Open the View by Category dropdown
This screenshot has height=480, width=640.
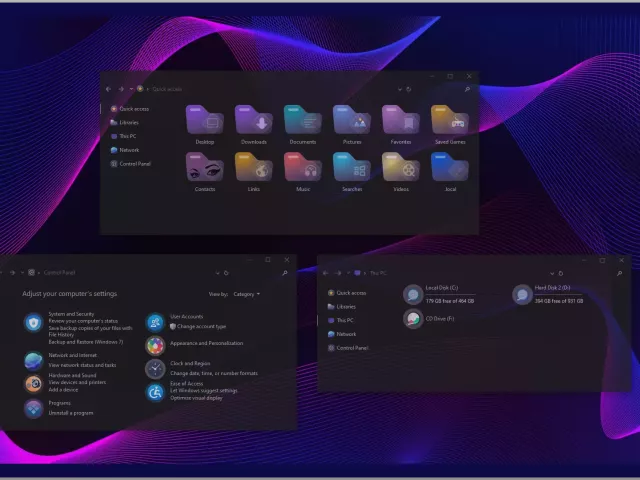click(246, 294)
